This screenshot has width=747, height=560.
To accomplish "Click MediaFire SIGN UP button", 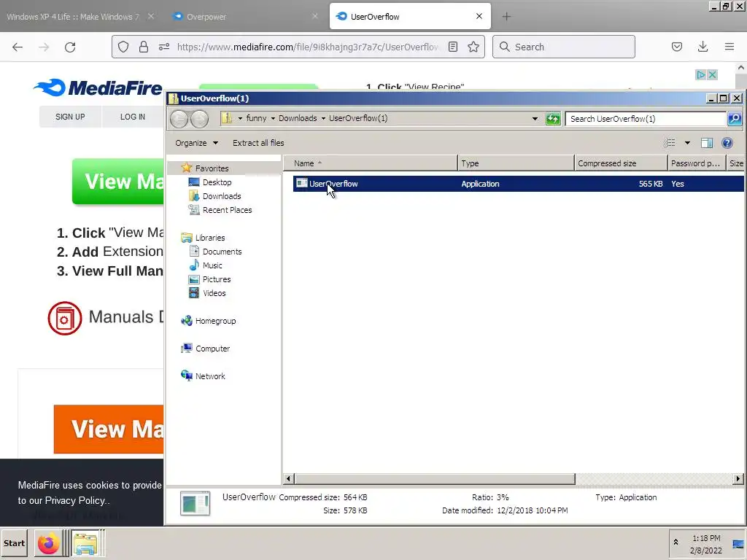I will [70, 117].
